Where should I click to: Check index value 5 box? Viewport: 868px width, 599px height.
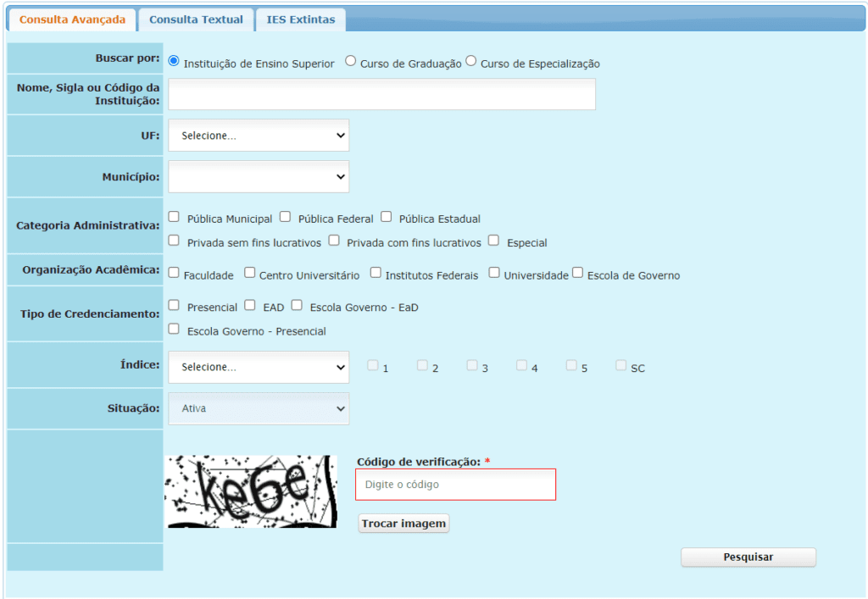tap(571, 366)
